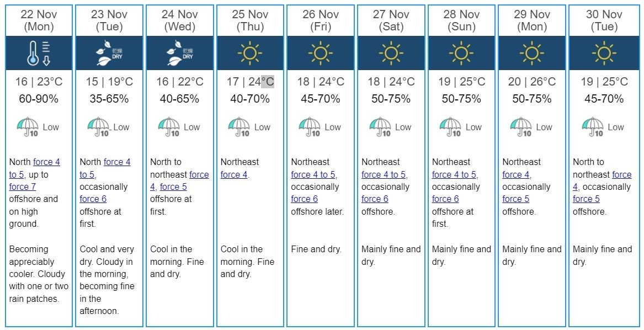Click the umbrella rain probability icon for 29 Nov
Screen dimensions: 644x330
pyautogui.click(x=521, y=127)
